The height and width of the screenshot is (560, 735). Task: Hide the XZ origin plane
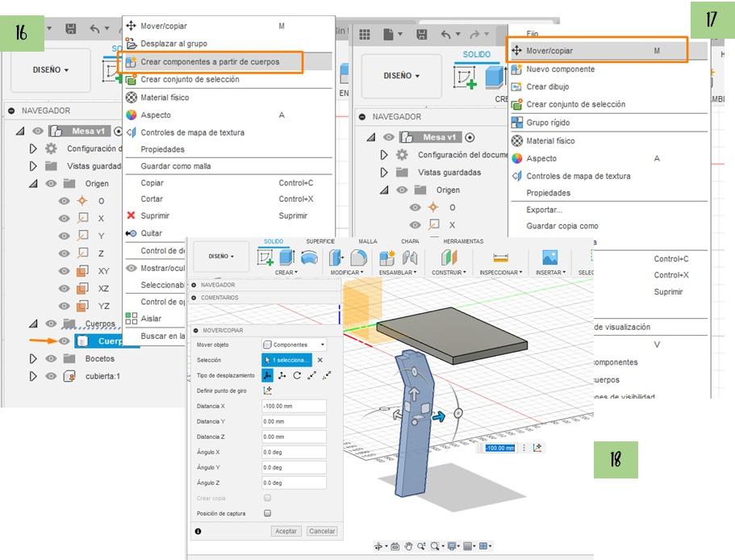point(65,288)
